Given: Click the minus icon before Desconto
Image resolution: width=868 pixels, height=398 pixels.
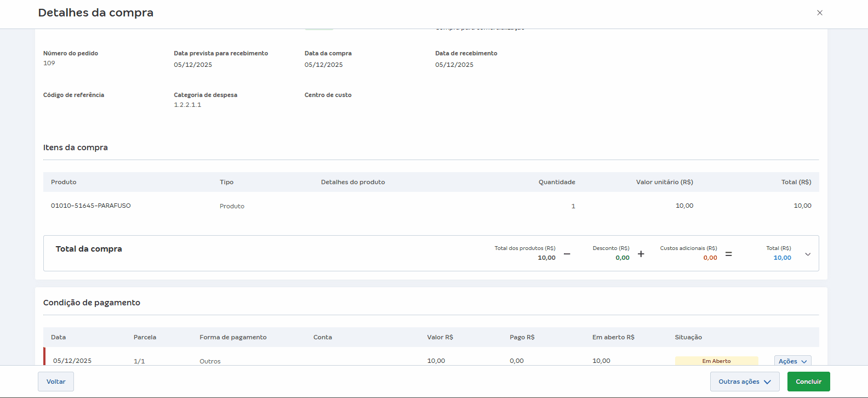Looking at the screenshot, I should 567,254.
